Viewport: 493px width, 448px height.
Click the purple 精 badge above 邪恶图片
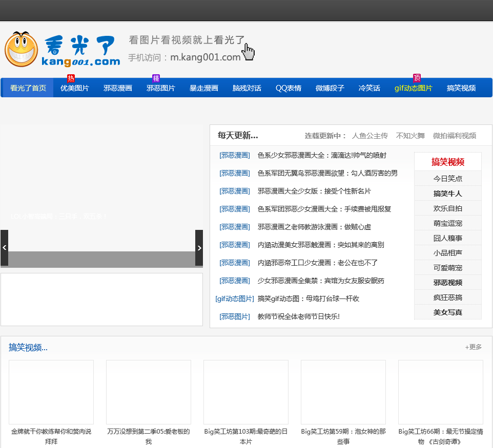[x=156, y=78]
